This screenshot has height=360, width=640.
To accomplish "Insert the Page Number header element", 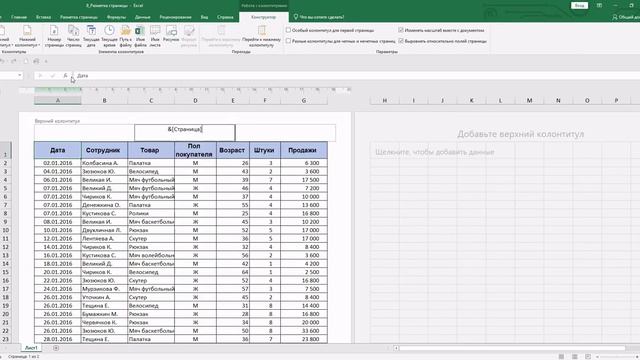I will click(54, 36).
